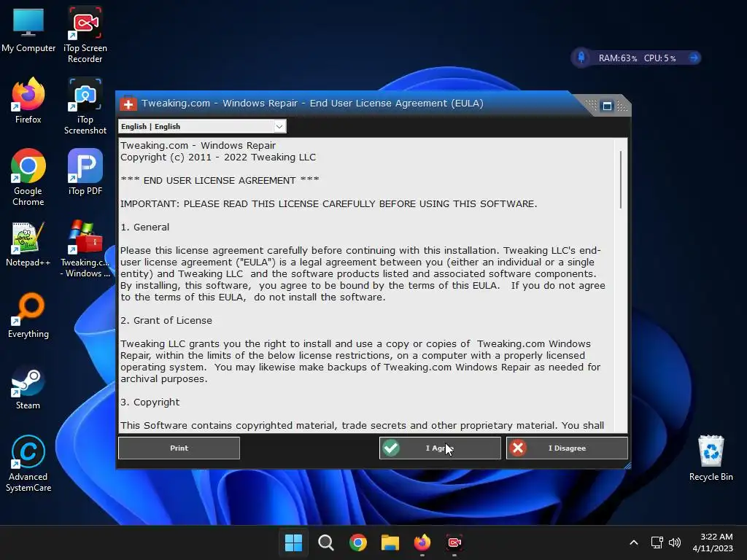
Task: Launch iTop Screen Recorder desktop shortcut
Action: 85,34
